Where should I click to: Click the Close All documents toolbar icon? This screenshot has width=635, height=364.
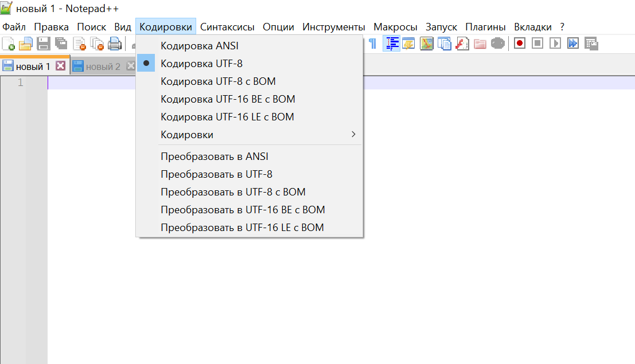pyautogui.click(x=97, y=44)
